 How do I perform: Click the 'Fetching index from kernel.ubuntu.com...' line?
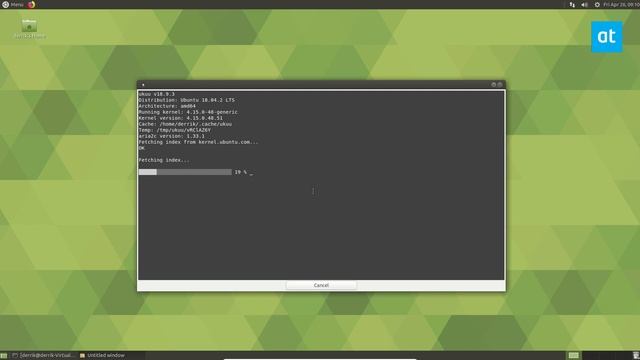coord(198,142)
